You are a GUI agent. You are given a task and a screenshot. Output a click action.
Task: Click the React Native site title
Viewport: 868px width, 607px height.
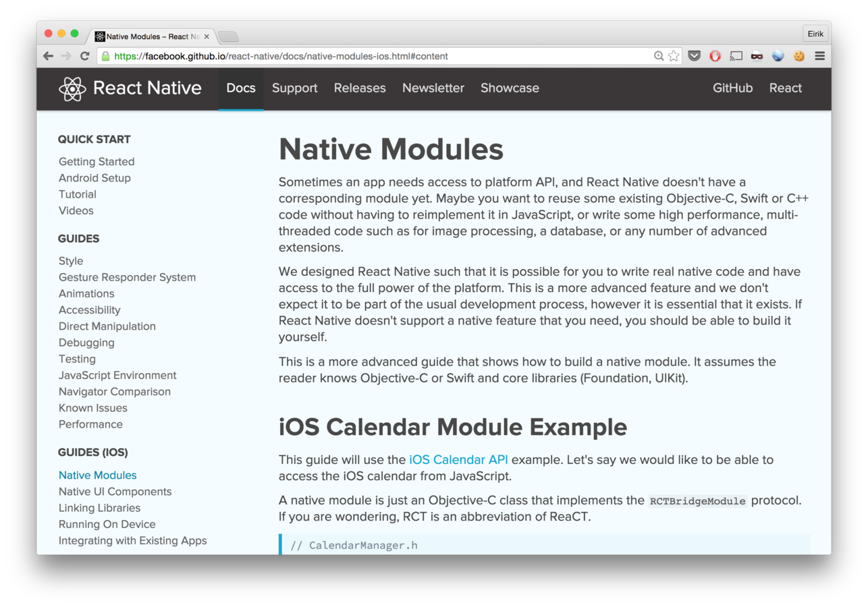[x=147, y=88]
